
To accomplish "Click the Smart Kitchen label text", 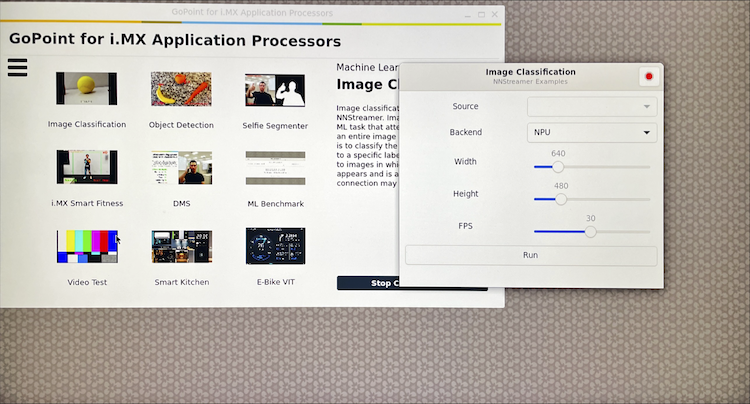I will (x=182, y=282).
